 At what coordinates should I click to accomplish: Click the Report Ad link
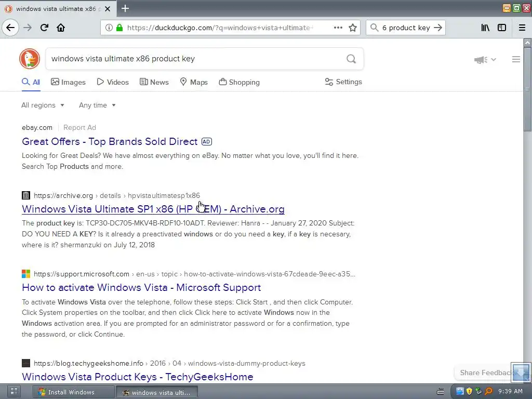click(79, 128)
